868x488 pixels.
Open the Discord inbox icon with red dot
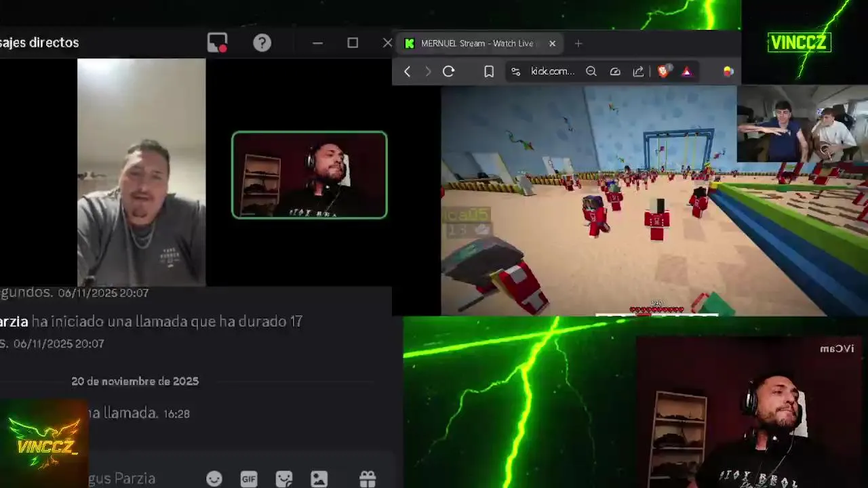pos(217,43)
